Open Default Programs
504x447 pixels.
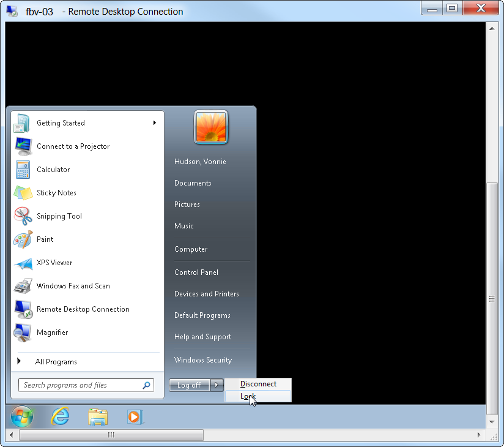click(x=202, y=315)
